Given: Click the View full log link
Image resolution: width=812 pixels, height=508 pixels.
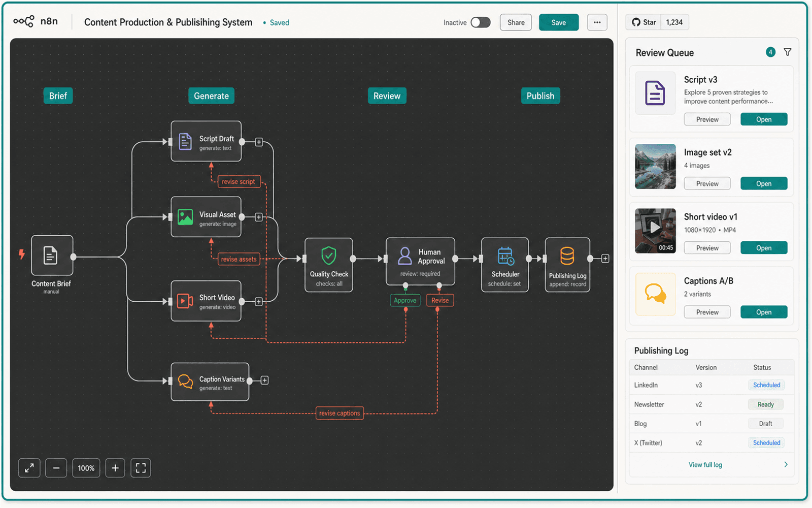Looking at the screenshot, I should pyautogui.click(x=705, y=464).
